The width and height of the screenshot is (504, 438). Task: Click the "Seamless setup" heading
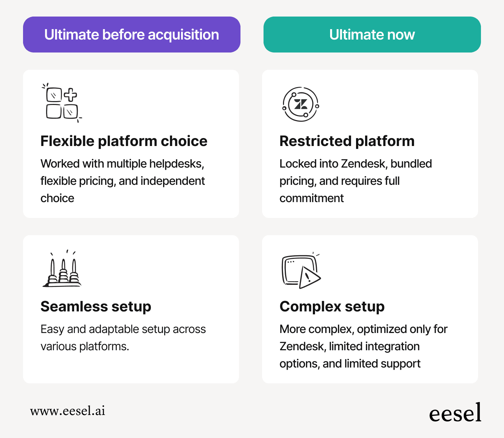96,306
